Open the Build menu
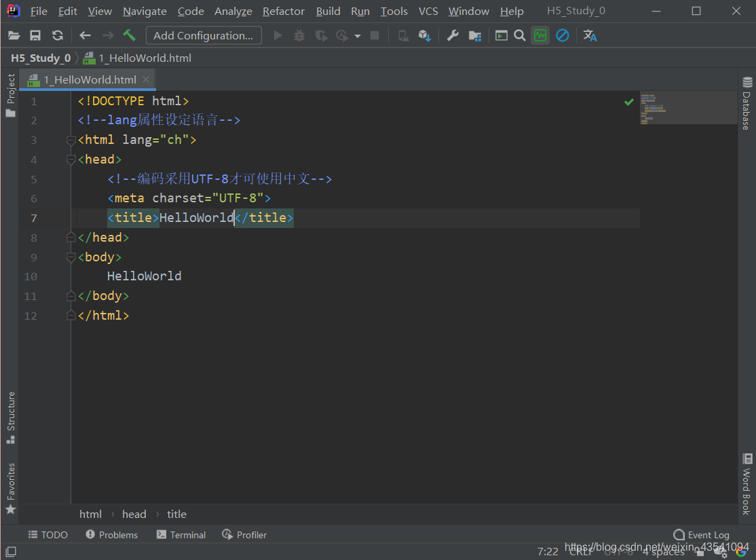Viewport: 756px width, 560px height. (328, 11)
